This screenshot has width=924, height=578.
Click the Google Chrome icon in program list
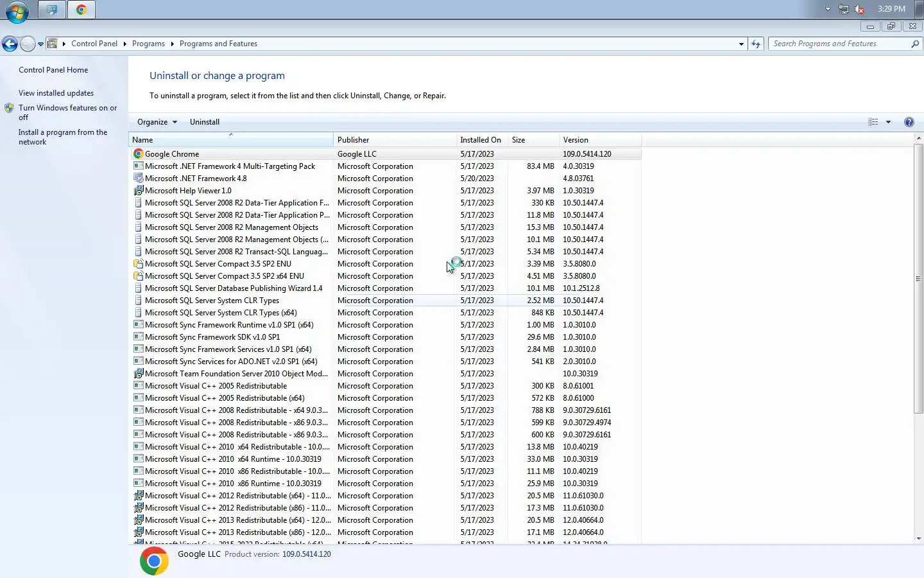pyautogui.click(x=138, y=154)
